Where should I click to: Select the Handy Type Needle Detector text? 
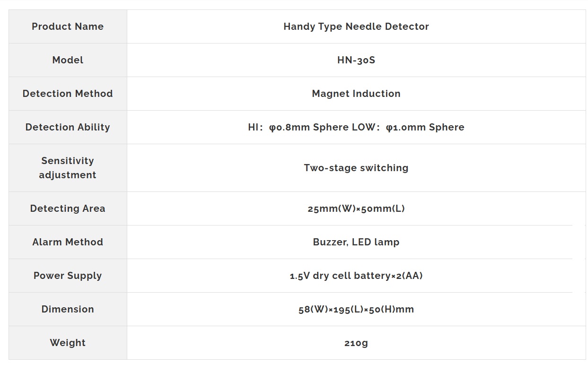(x=356, y=26)
